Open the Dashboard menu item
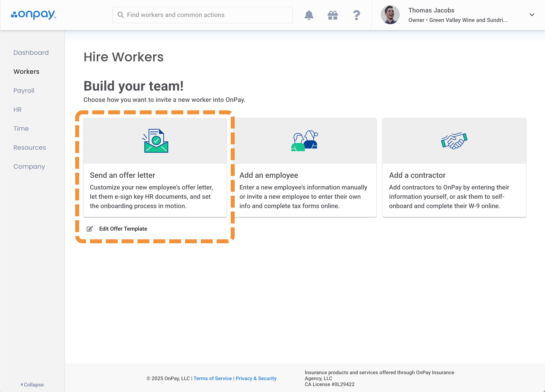This screenshot has width=545, height=392. click(31, 53)
